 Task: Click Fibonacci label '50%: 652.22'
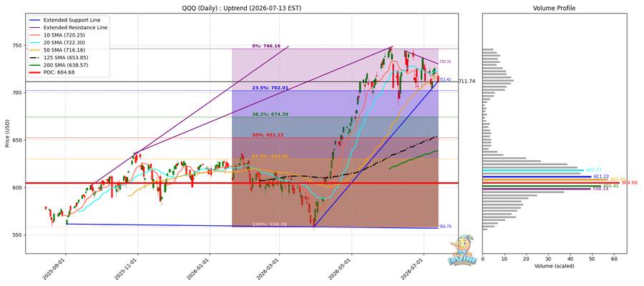coord(268,135)
